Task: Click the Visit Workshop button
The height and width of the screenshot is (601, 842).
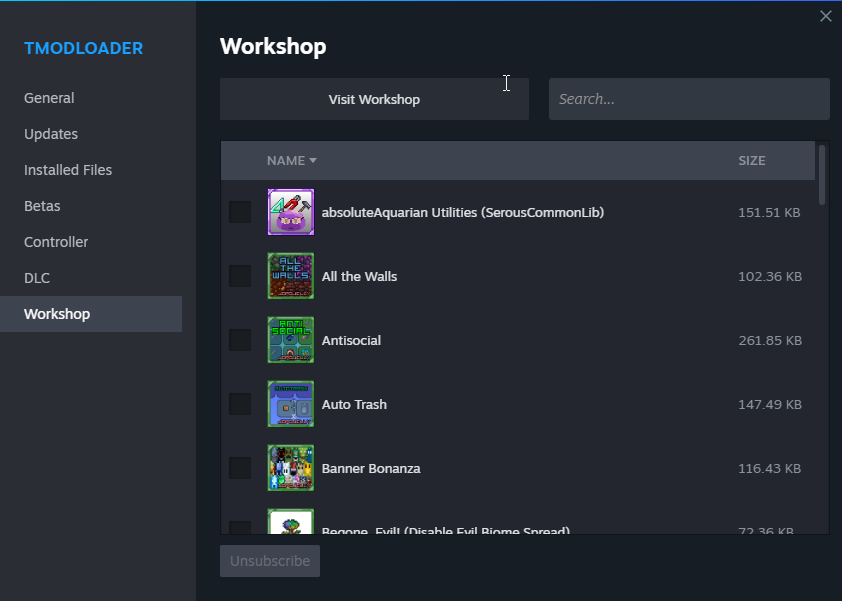Action: click(374, 99)
